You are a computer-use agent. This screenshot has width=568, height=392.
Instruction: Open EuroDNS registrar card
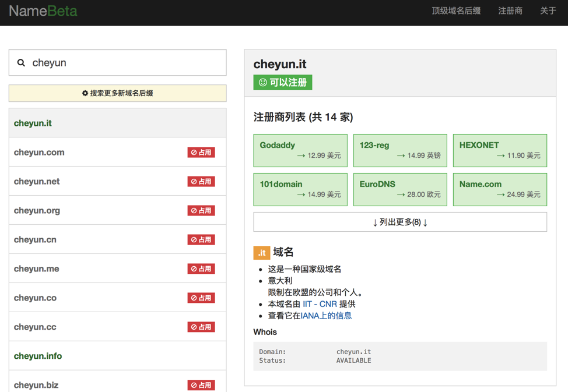pyautogui.click(x=400, y=189)
